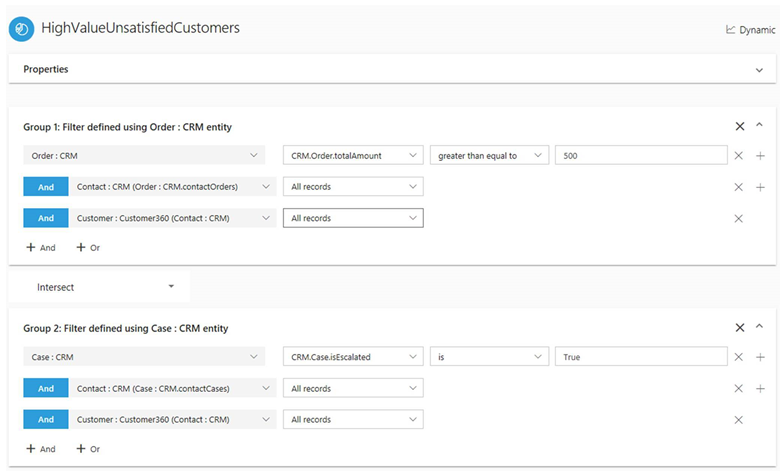
Task: Click the value field containing True
Action: 641,357
